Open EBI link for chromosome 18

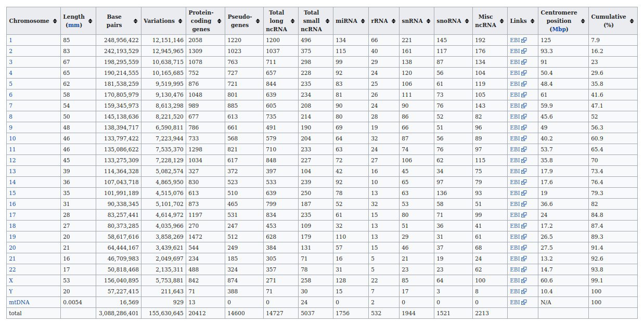click(518, 226)
